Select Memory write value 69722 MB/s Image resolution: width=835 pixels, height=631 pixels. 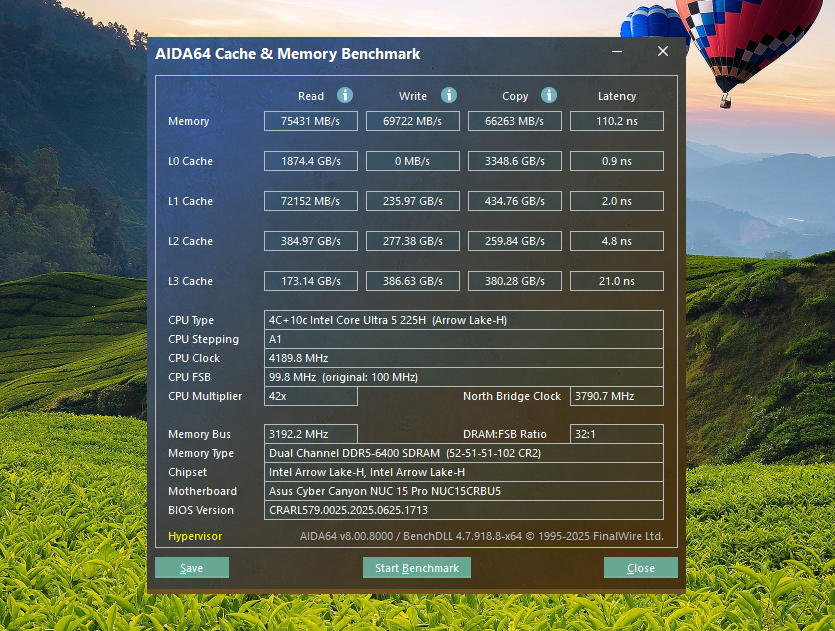(413, 121)
